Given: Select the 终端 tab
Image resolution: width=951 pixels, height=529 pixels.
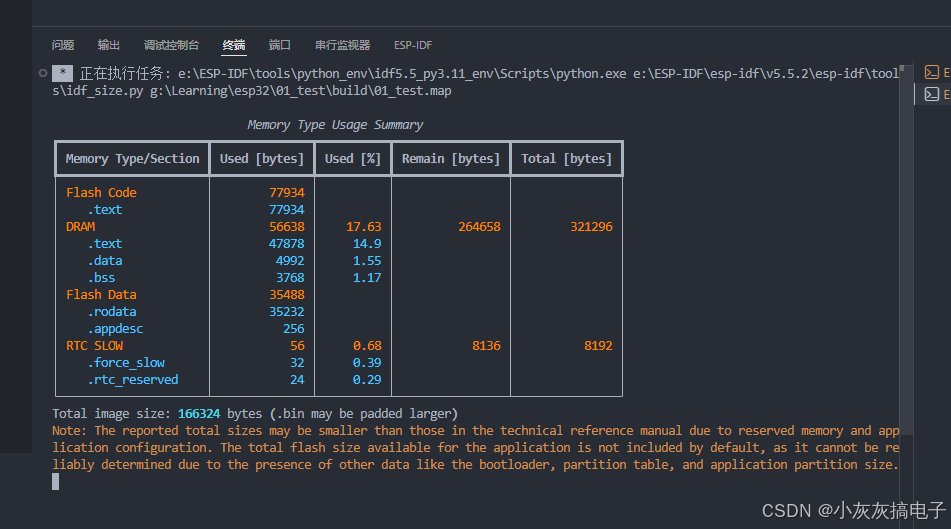Looking at the screenshot, I should pos(234,45).
